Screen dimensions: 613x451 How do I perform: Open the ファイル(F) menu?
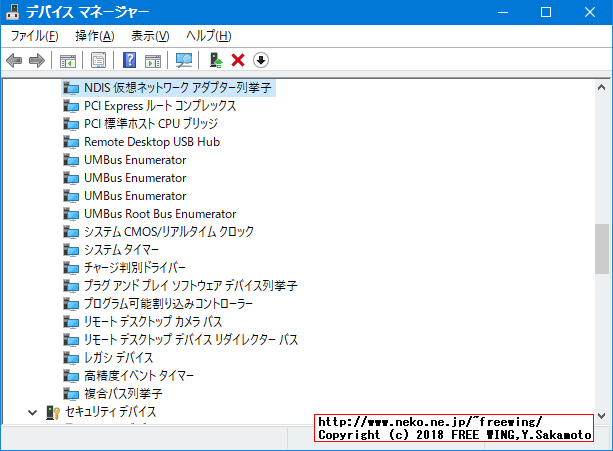[x=34, y=36]
